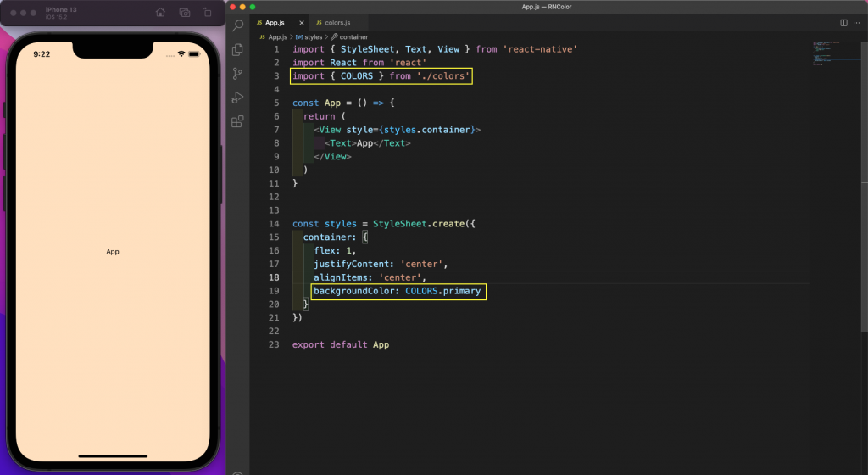Open the Extensions view
This screenshot has width=868, height=475.
(238, 122)
